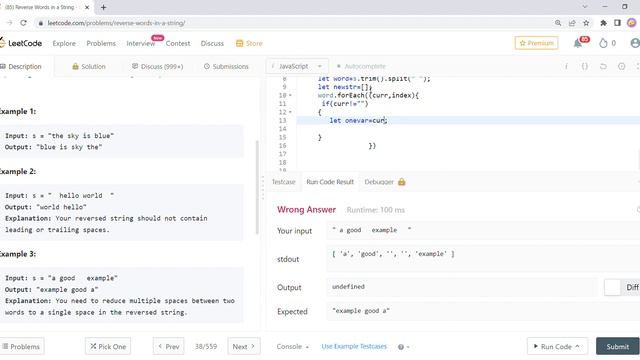Click the Run Code button

[x=557, y=347]
